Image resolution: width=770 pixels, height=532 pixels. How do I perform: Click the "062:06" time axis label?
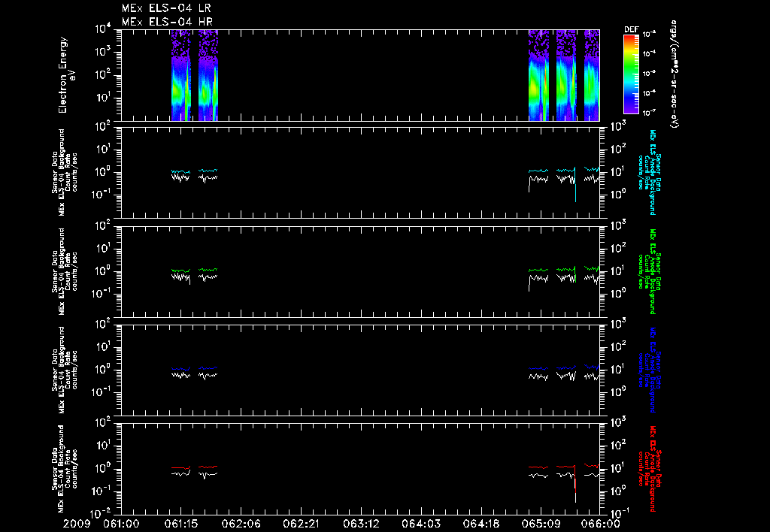241,524
